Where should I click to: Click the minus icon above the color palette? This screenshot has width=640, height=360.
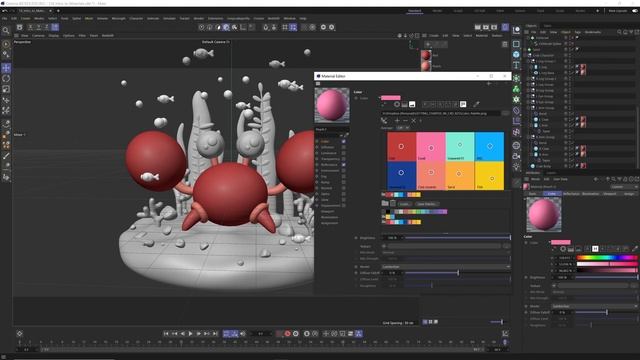(x=405, y=121)
